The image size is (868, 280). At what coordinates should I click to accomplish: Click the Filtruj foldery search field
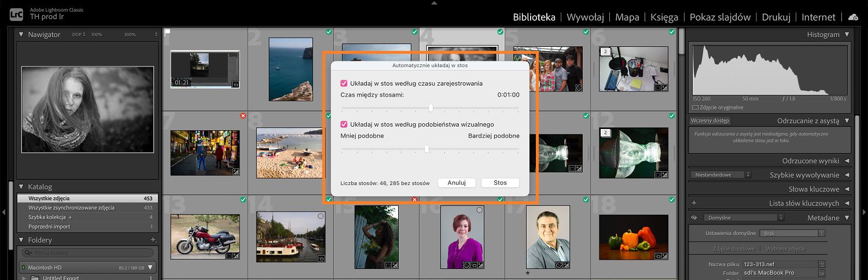pos(87,253)
